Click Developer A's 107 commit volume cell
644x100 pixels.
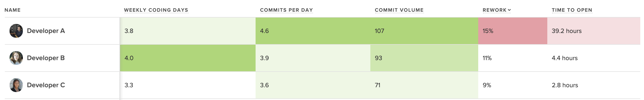424,31
